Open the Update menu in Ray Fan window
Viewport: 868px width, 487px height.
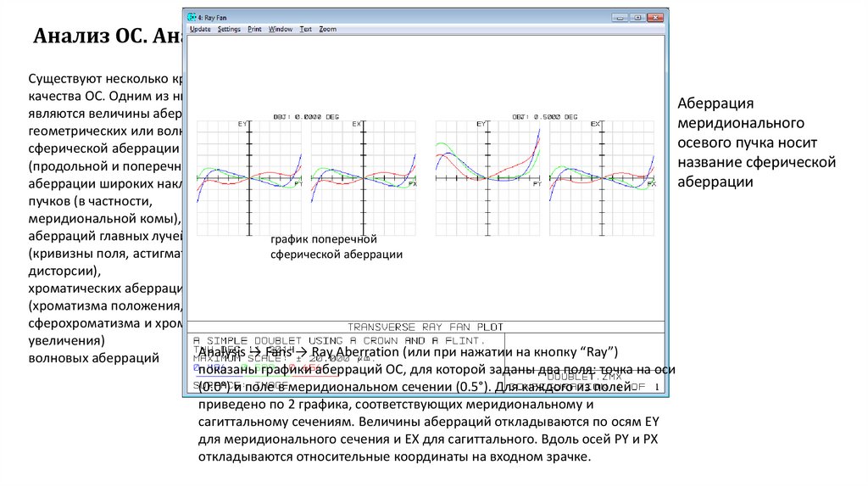(x=200, y=30)
